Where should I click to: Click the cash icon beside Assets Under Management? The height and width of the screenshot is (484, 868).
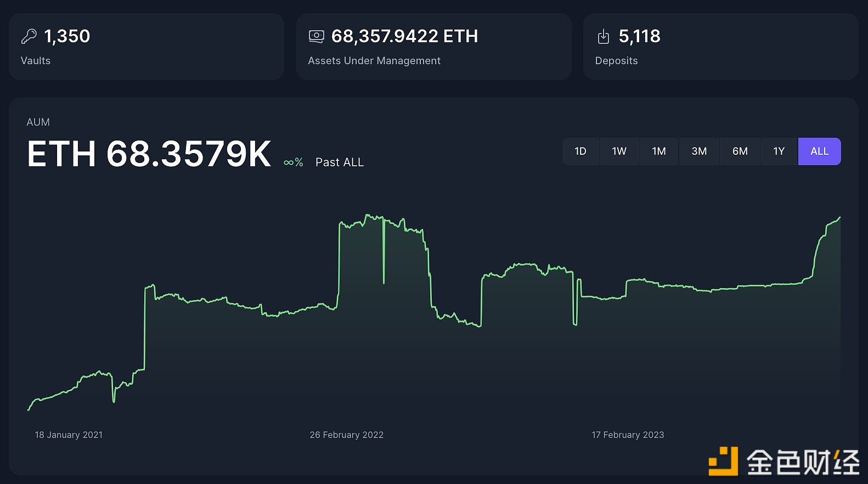(316, 36)
